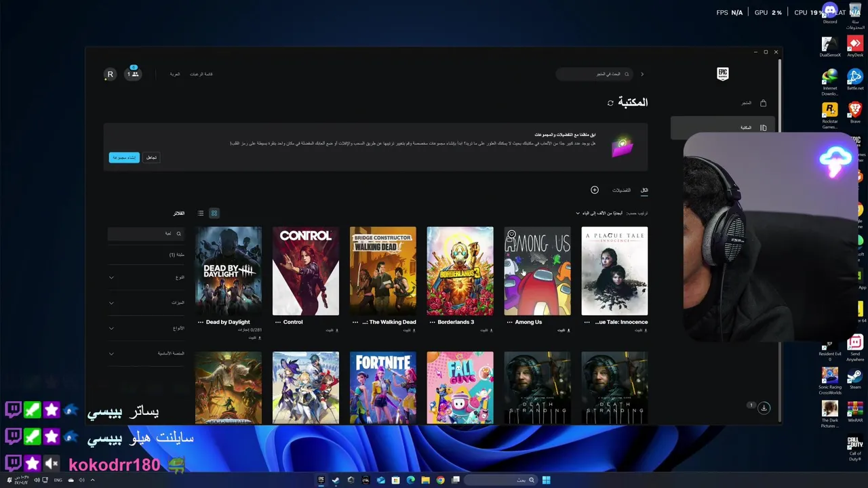
Task: Click the Dismiss (تجاهل) button in banner
Action: pyautogui.click(x=151, y=157)
